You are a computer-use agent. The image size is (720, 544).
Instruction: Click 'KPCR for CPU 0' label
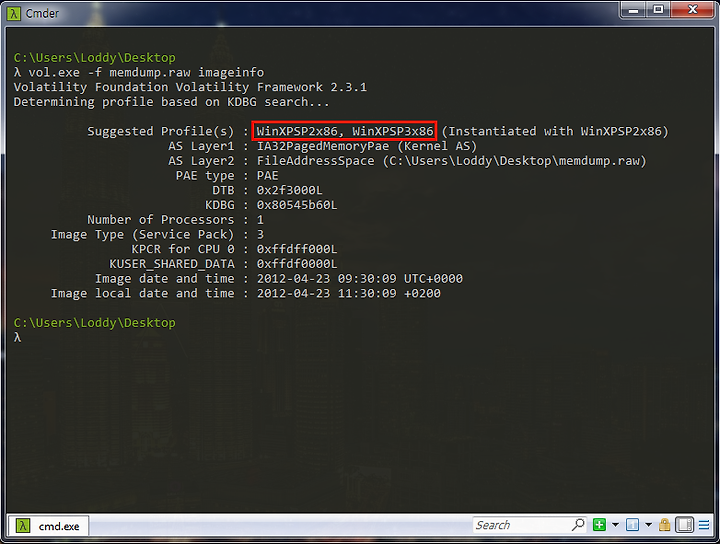(x=183, y=249)
